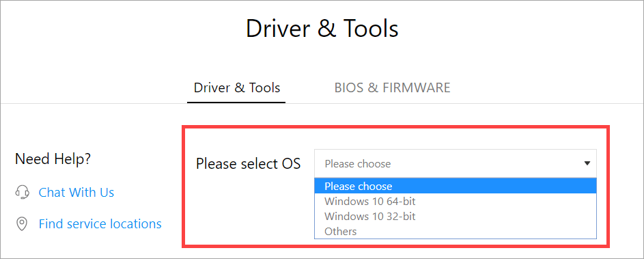This screenshot has width=644, height=259.
Task: Choose Windows 10 64-bit from the list
Action: [x=456, y=202]
